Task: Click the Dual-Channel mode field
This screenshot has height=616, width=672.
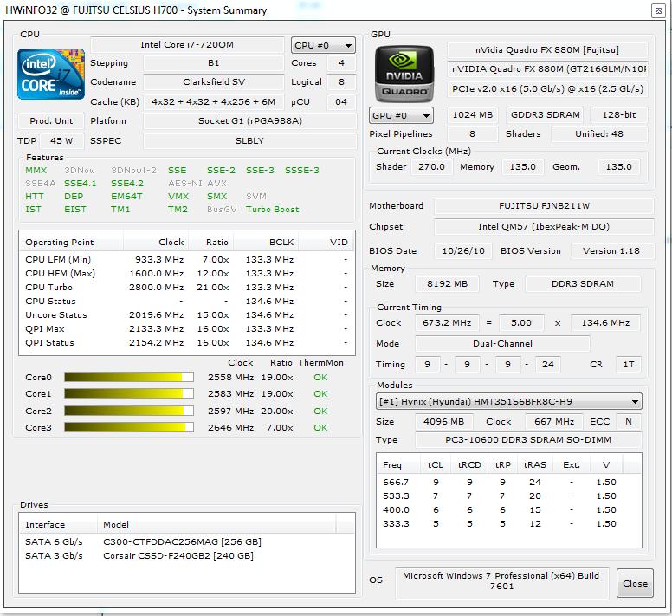Action: click(502, 343)
